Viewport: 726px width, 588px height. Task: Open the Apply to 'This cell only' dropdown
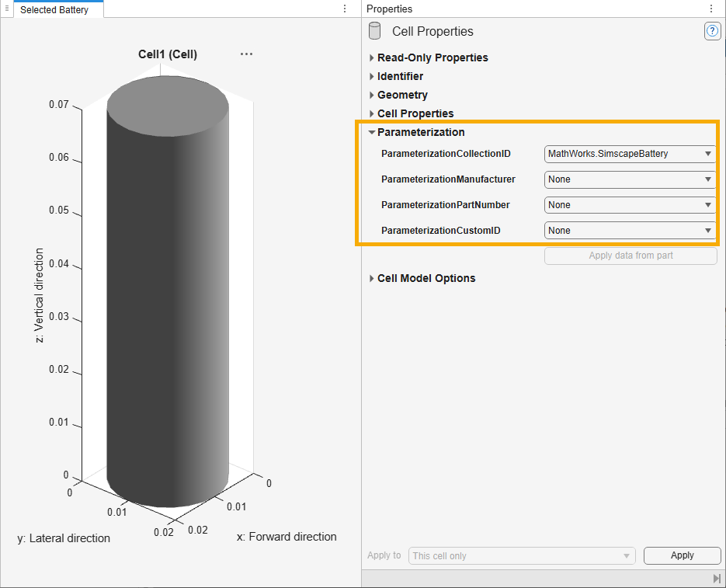[522, 555]
